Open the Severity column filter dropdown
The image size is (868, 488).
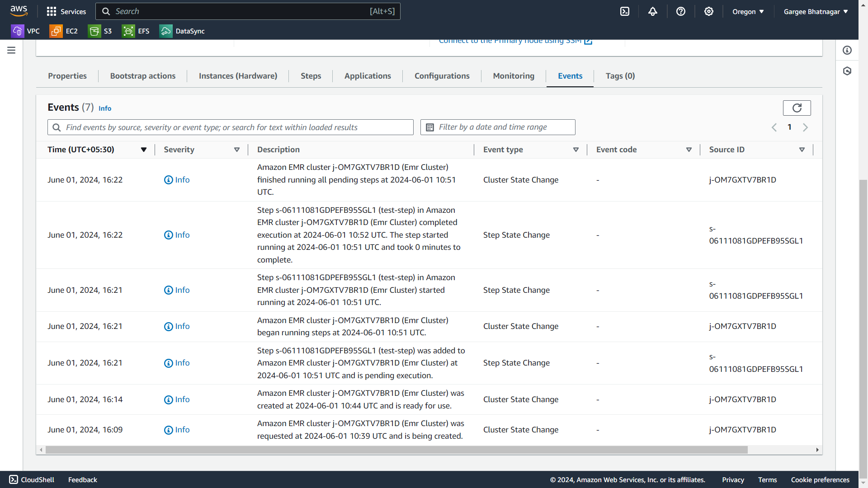coord(237,150)
